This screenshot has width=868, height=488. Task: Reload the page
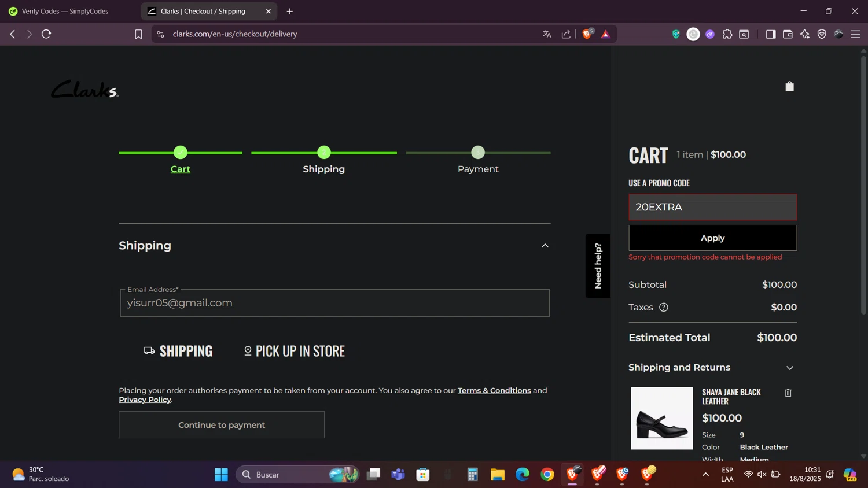[x=46, y=34]
